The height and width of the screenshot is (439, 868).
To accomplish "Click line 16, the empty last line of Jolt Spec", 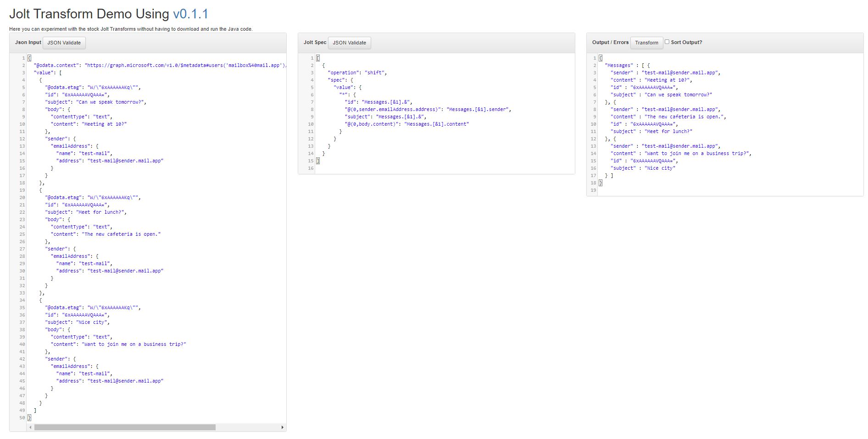I will pos(445,168).
